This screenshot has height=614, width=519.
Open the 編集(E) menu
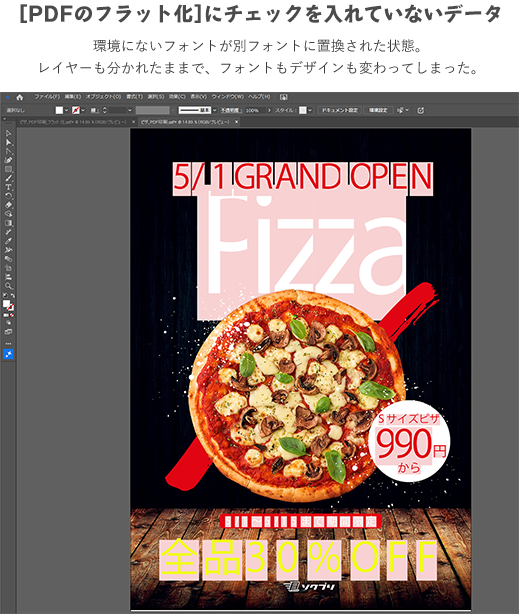[x=72, y=97]
